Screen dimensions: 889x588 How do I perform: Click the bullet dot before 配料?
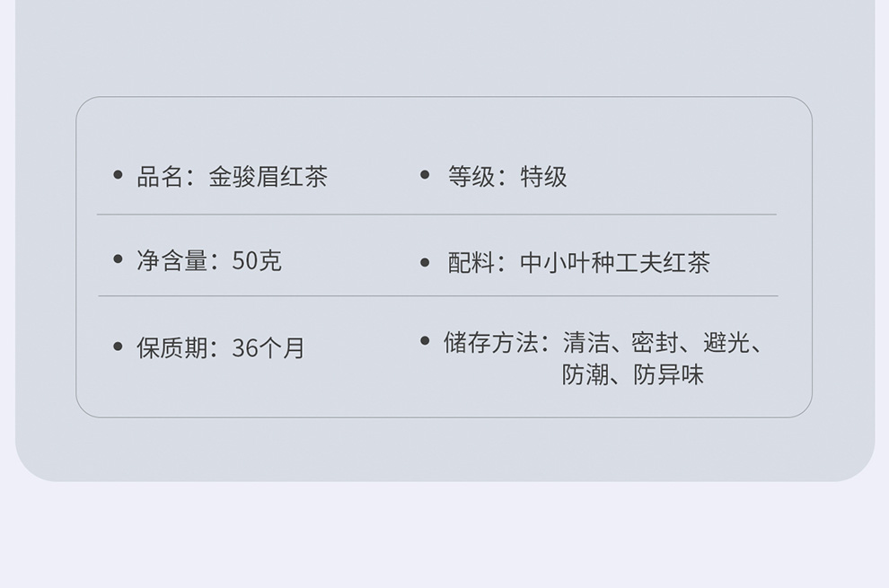click(x=426, y=262)
